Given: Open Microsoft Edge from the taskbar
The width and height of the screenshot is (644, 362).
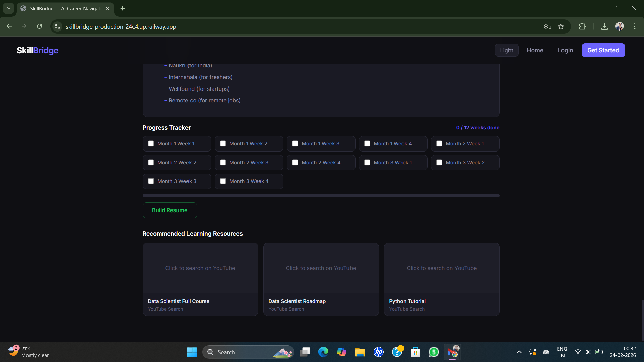Looking at the screenshot, I should (323, 352).
